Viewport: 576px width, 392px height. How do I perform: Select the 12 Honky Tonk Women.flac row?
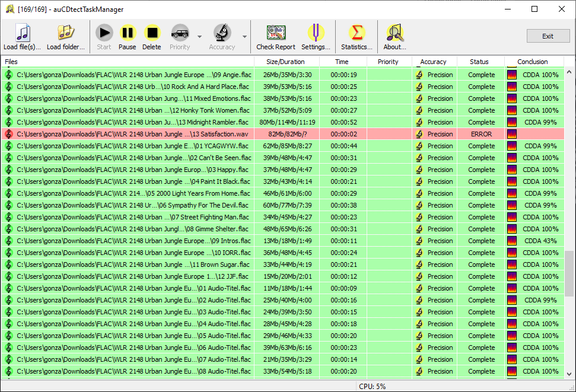pyautogui.click(x=282, y=110)
